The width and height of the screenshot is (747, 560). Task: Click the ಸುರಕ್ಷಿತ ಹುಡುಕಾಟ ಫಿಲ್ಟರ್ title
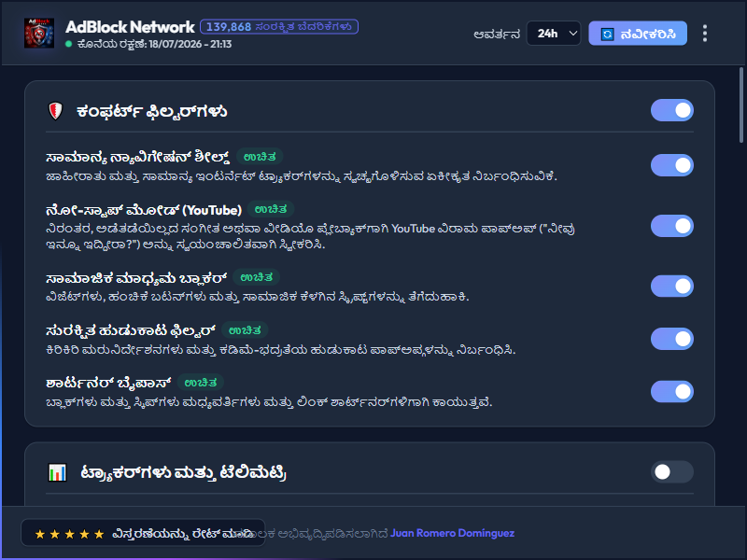coord(131,330)
